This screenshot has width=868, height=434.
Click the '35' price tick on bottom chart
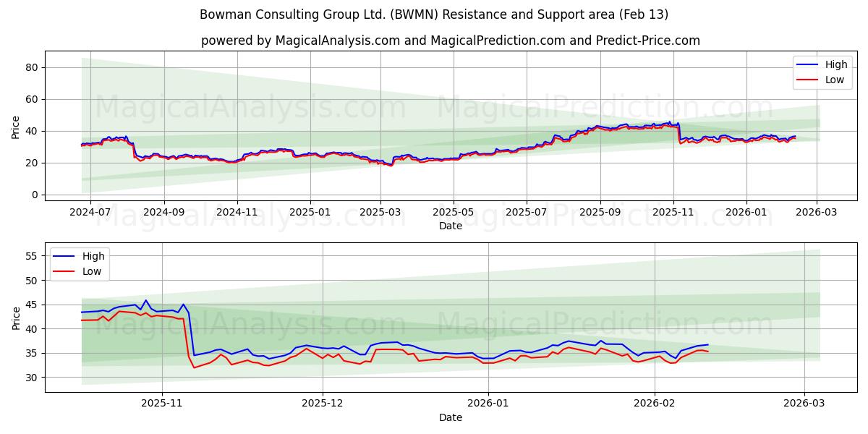tap(33, 353)
